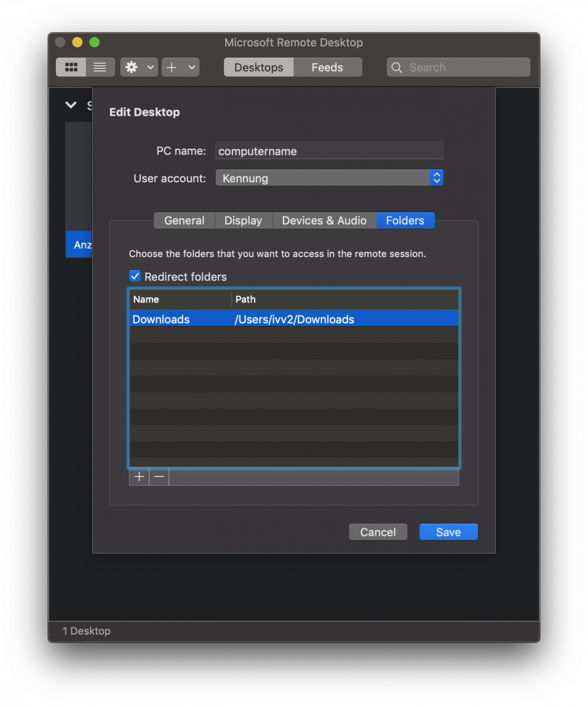Switch to the Desktops tab
This screenshot has height=706, width=588.
[x=259, y=67]
